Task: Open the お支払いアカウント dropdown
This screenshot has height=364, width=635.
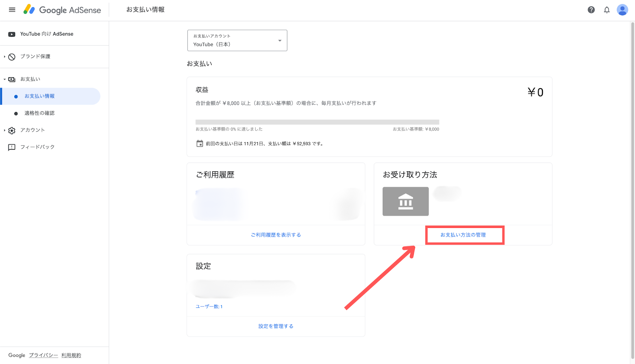Action: (x=237, y=40)
